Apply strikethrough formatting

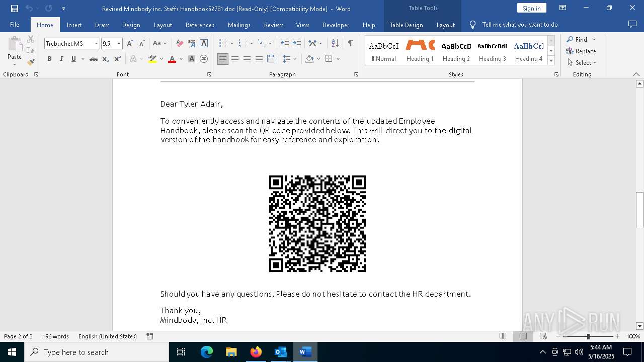point(93,59)
